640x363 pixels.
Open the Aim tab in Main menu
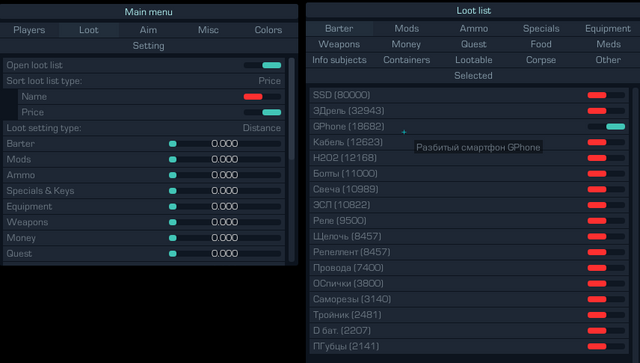click(x=148, y=30)
